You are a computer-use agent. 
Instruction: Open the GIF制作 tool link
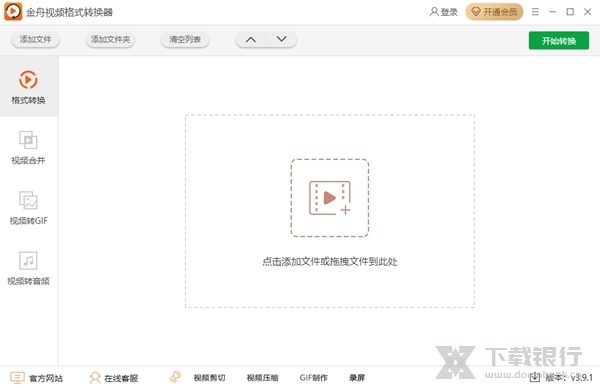314,378
